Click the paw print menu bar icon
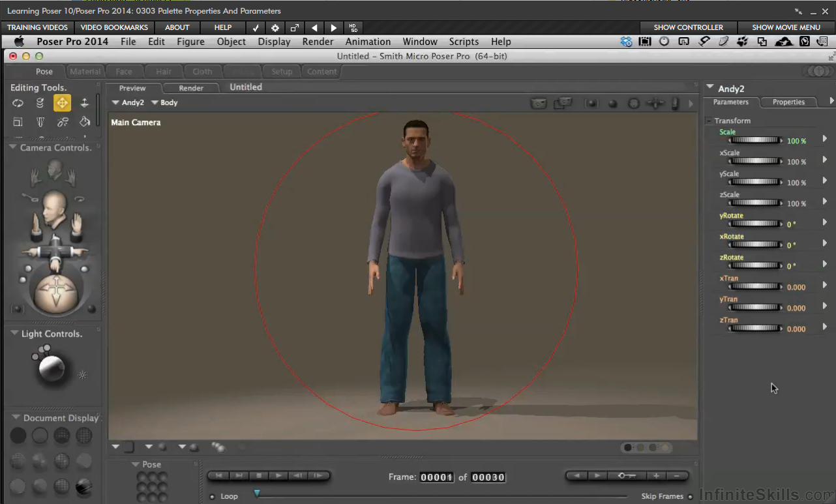The height and width of the screenshot is (504, 836). [742, 42]
